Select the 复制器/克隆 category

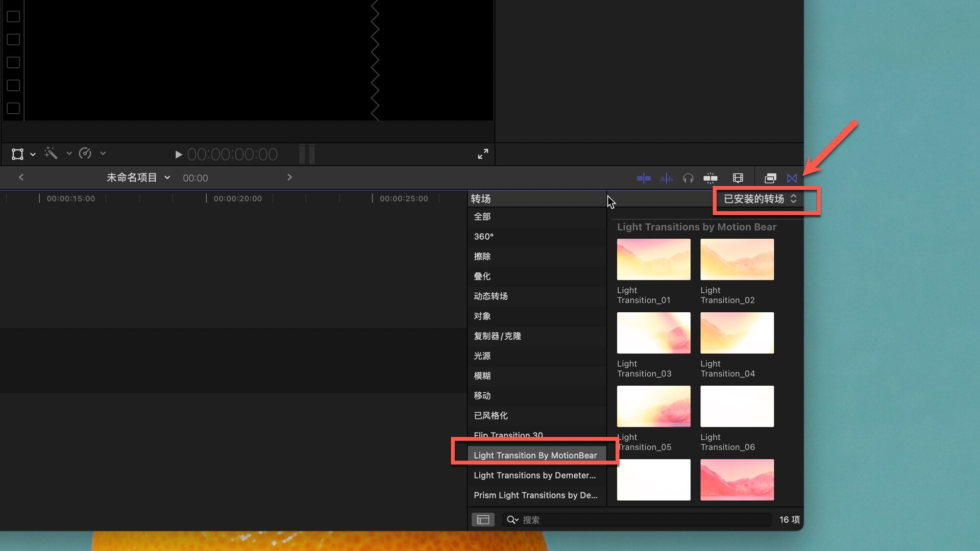[x=537, y=336]
